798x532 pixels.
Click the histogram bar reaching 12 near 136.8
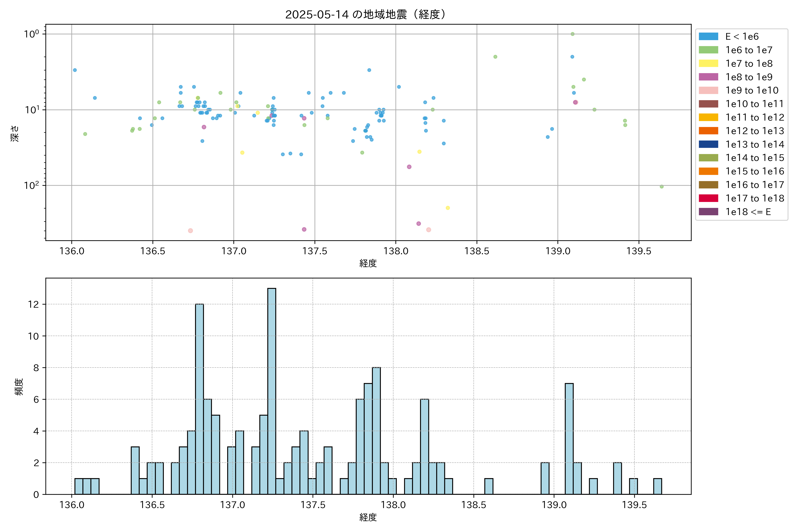(x=199, y=399)
